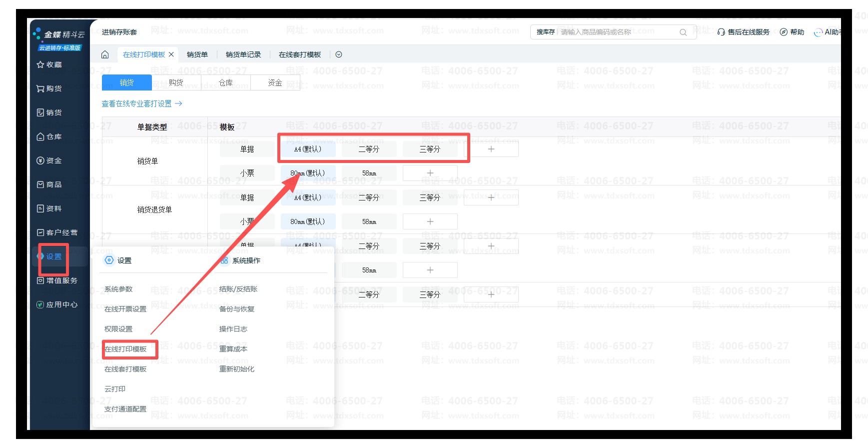Image resolution: width=868 pixels, height=448 pixels.
Task: Close the 在线打印模板 tab
Action: click(171, 54)
